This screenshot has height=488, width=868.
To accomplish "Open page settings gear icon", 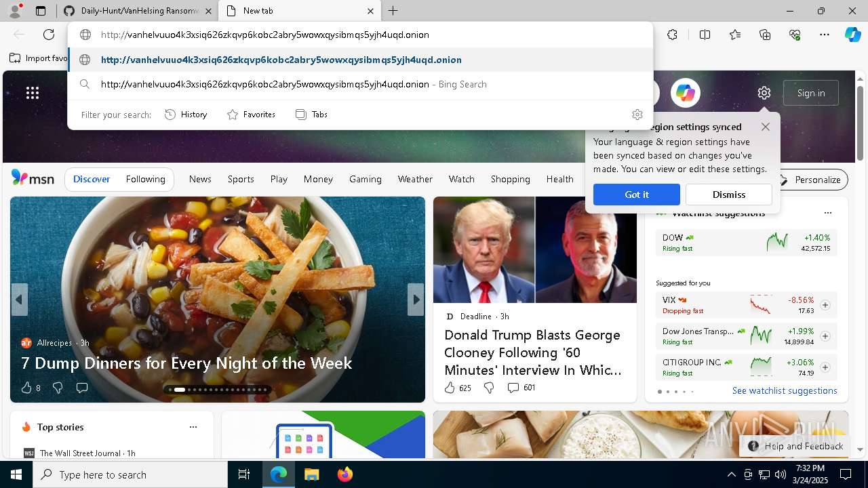I will pos(764,93).
